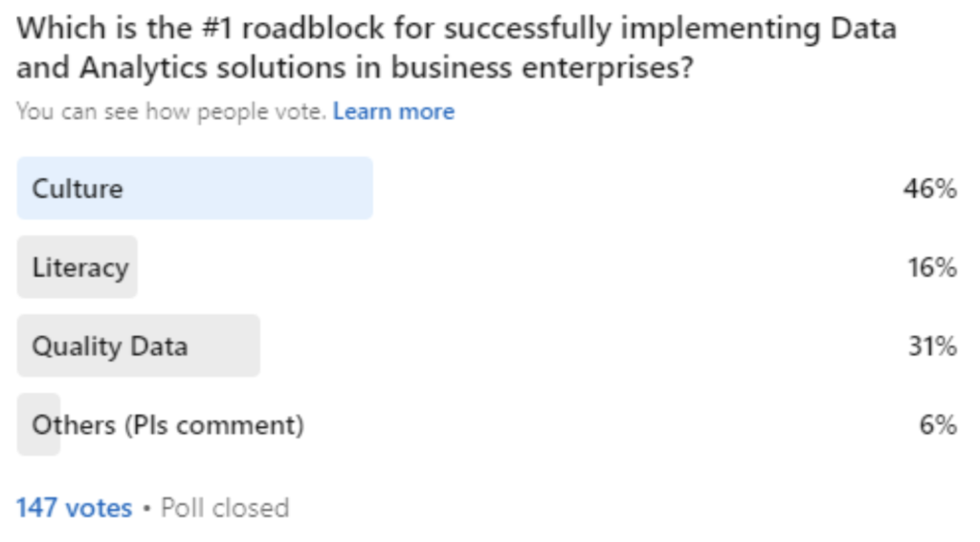Click the Quality Data option label
Image resolution: width=980 pixels, height=542 pixels.
coord(110,346)
